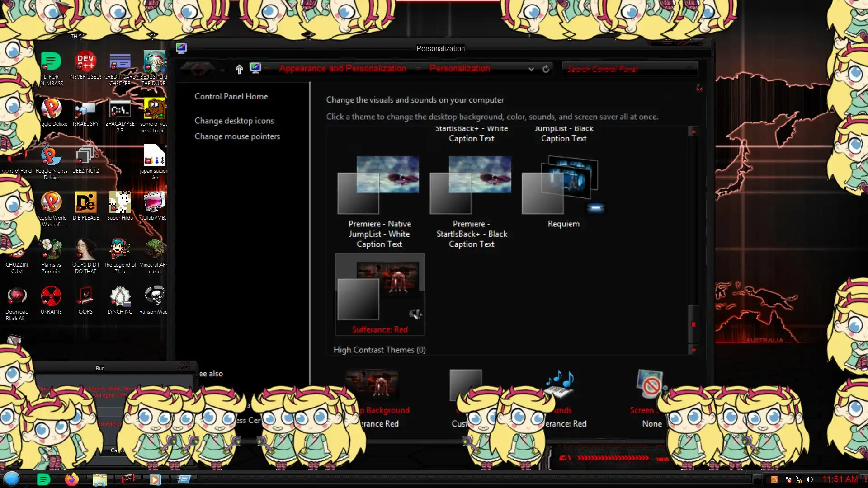Viewport: 868px width, 488px height.
Task: Open the address bar history dropdown
Action: 531,69
